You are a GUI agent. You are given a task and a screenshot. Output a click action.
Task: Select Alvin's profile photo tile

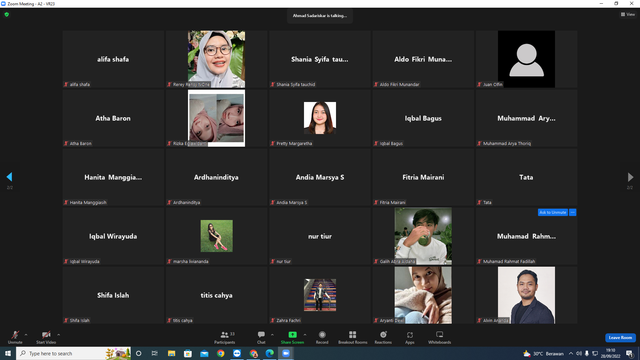526,295
